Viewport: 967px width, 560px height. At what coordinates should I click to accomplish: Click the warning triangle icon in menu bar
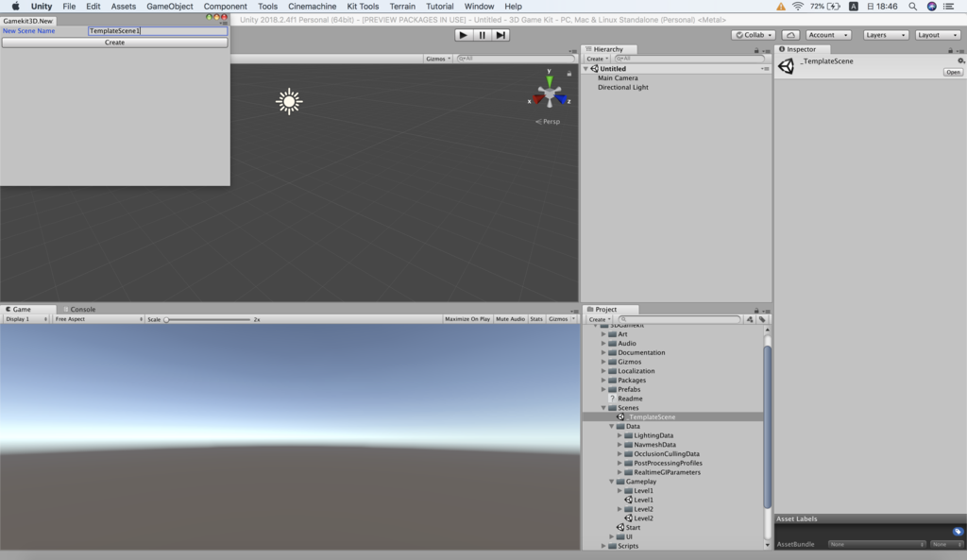(x=781, y=7)
